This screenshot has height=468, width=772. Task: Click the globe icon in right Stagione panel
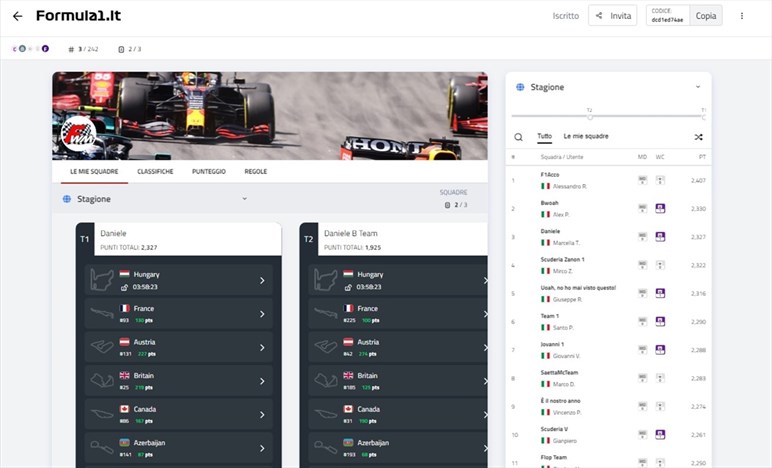click(520, 87)
